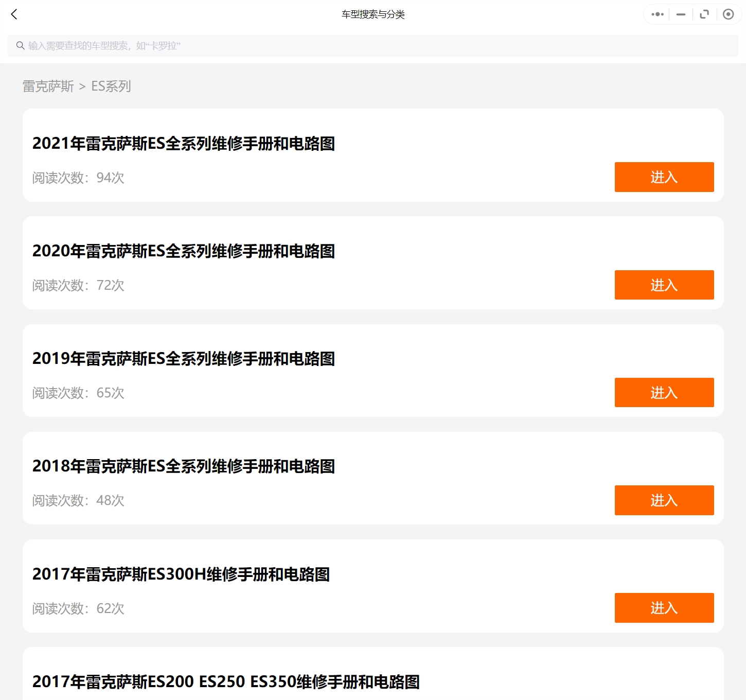746x700 pixels.
Task: Go to 雷克萨斯 breadcrumb level
Action: 48,86
